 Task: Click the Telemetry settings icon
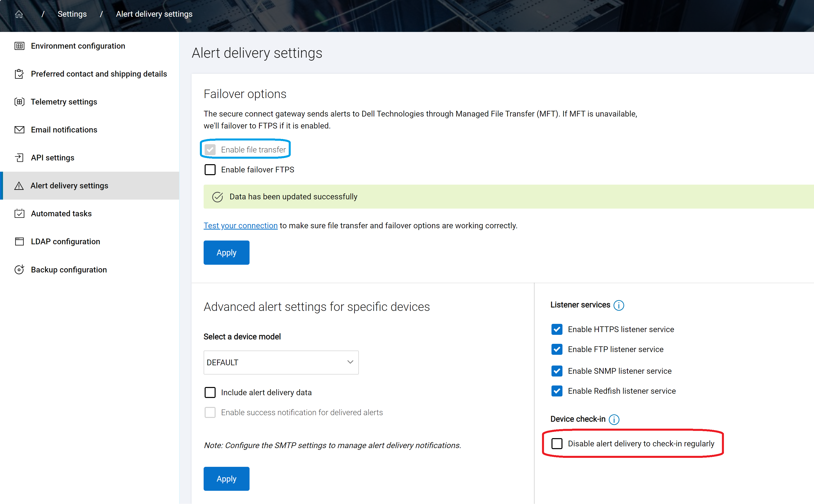tap(19, 102)
